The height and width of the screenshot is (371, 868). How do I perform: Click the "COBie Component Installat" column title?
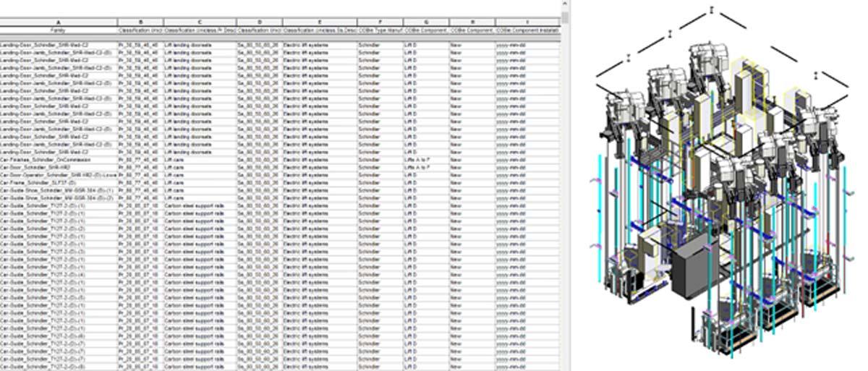coord(527,30)
